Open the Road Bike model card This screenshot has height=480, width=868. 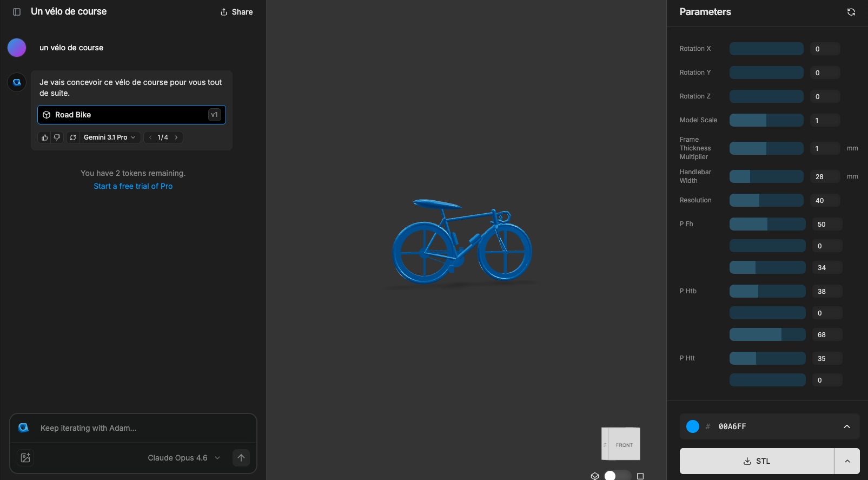point(131,115)
